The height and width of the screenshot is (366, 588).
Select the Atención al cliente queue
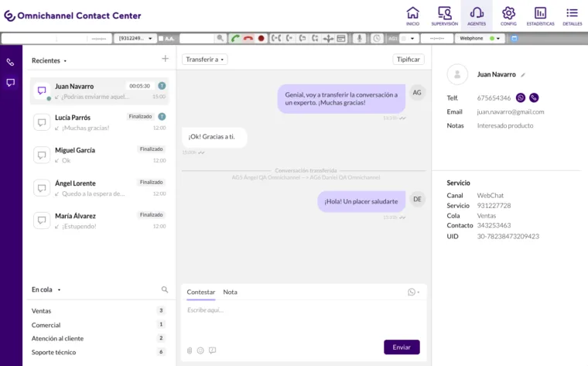coord(98,338)
